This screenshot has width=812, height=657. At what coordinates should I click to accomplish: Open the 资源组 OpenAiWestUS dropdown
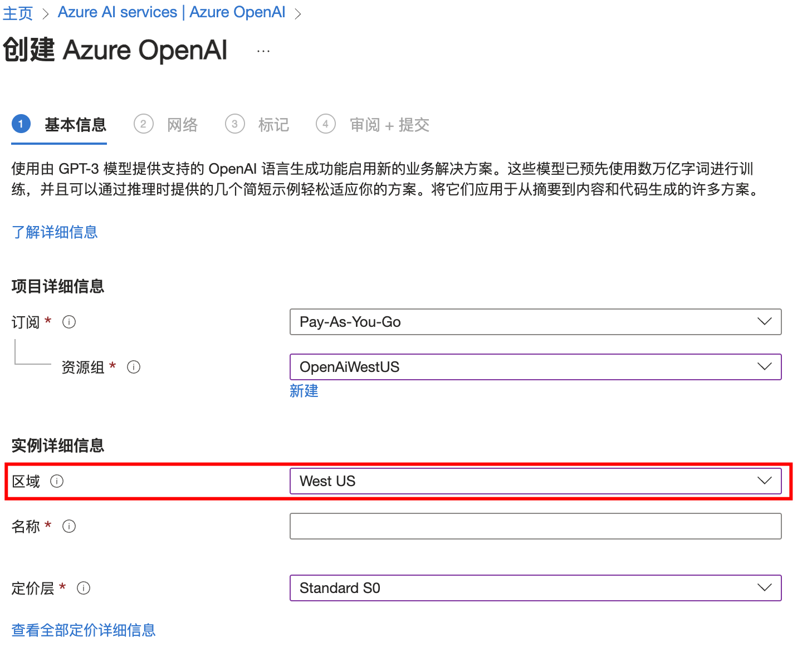pos(535,367)
